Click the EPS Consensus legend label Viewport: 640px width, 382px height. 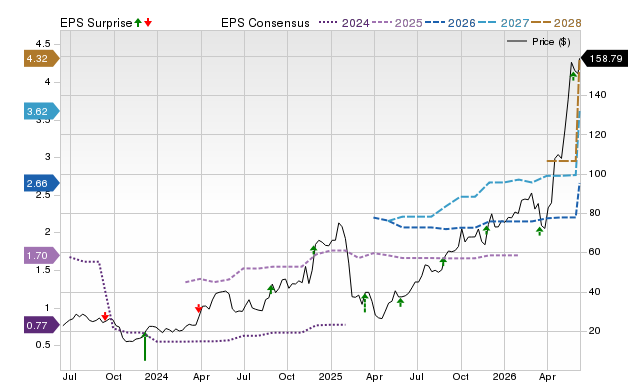point(265,23)
